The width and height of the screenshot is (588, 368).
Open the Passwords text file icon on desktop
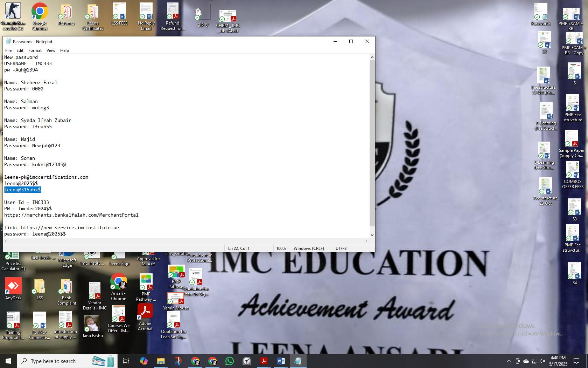click(541, 15)
